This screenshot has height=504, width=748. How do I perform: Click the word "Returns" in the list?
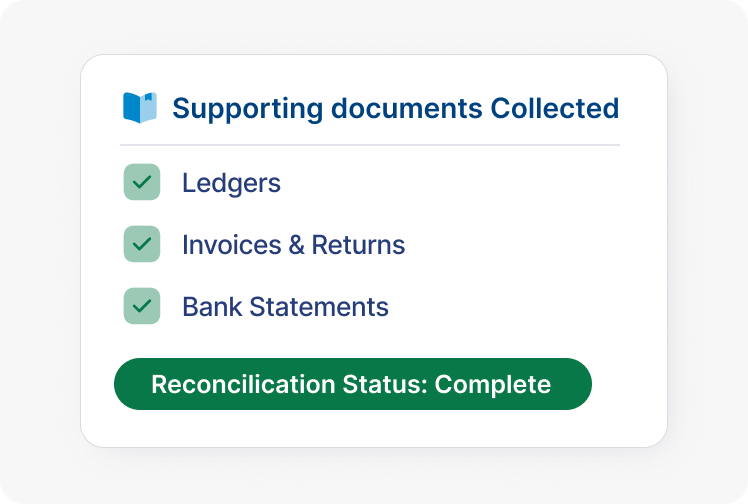[x=358, y=245]
